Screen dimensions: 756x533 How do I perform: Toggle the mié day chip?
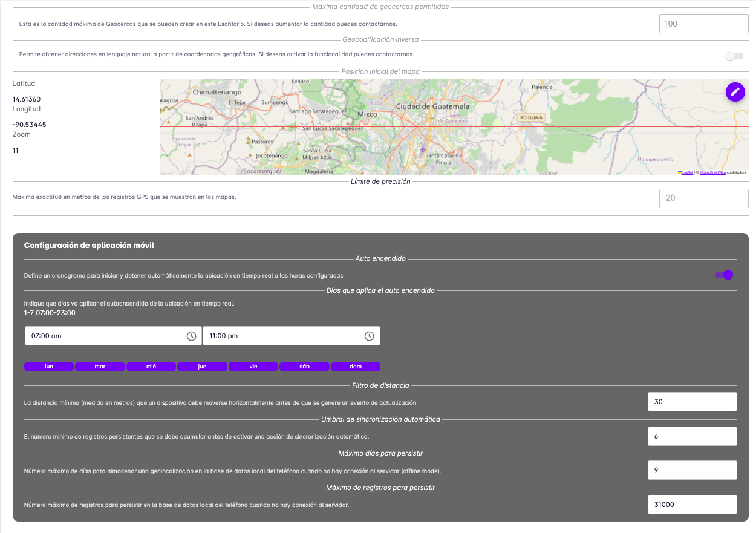pos(151,367)
